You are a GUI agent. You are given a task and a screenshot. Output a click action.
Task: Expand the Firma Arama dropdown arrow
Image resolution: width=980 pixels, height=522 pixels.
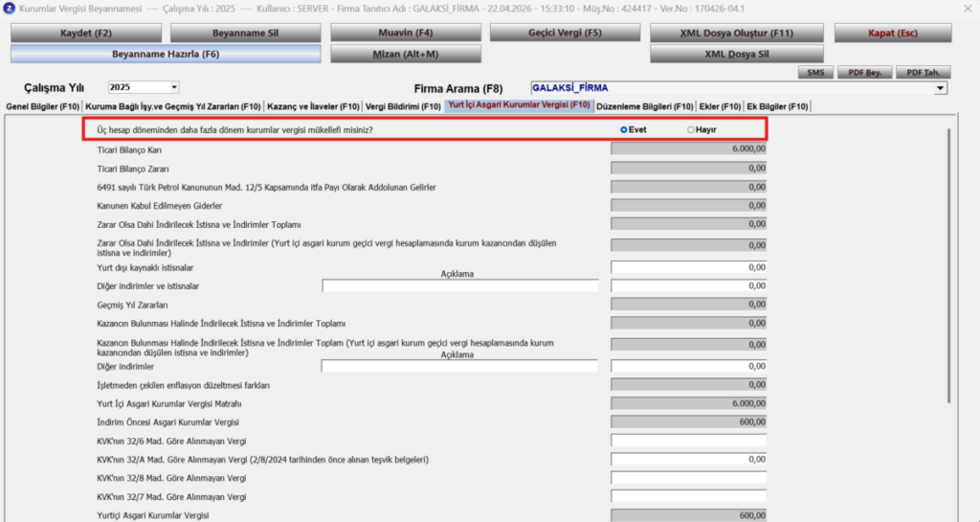(x=940, y=89)
